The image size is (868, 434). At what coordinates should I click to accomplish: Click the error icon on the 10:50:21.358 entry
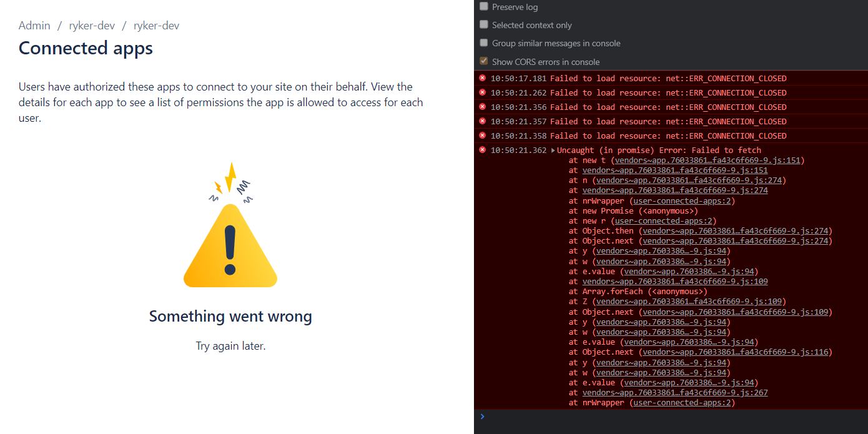(482, 136)
